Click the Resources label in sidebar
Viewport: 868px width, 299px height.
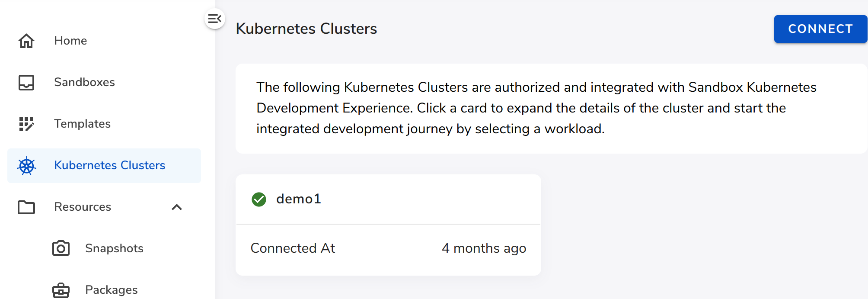click(x=83, y=207)
